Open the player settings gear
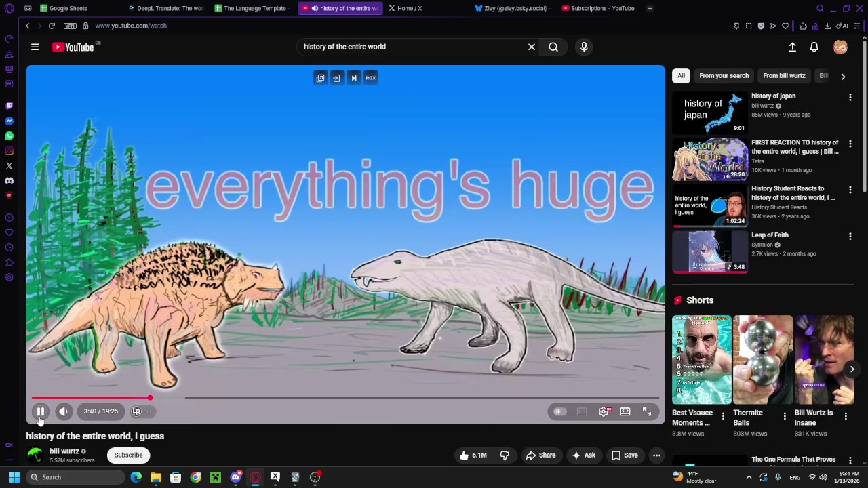The width and height of the screenshot is (868, 488). (604, 411)
